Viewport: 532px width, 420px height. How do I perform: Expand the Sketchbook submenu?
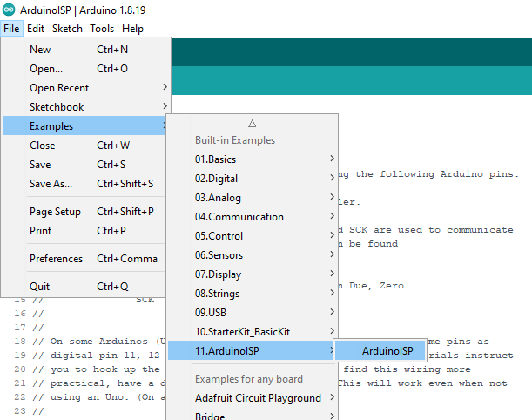click(84, 107)
